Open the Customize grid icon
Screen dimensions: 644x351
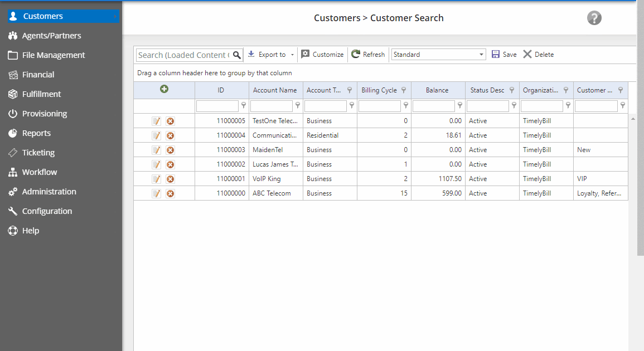306,54
